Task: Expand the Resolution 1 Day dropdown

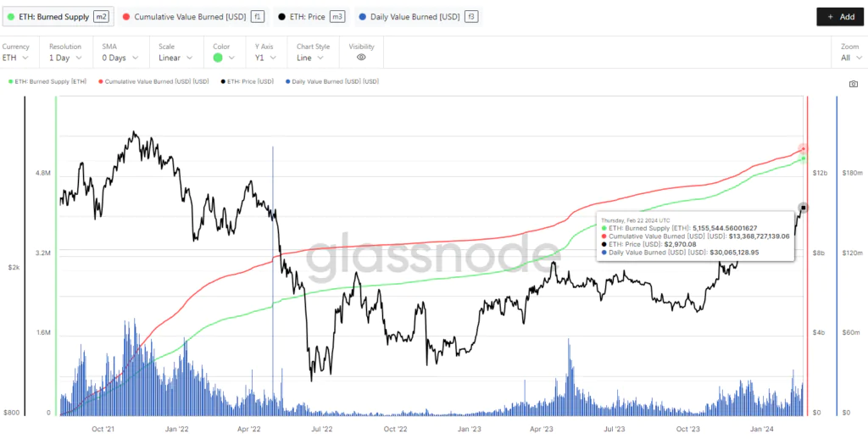Action: 64,58
